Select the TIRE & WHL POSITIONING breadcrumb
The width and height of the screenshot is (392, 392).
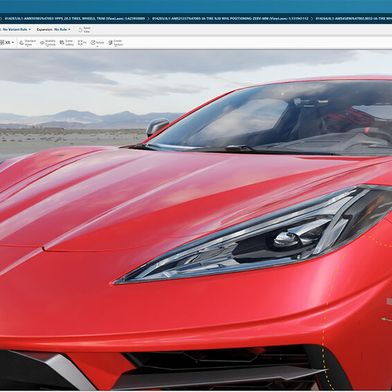point(230,19)
